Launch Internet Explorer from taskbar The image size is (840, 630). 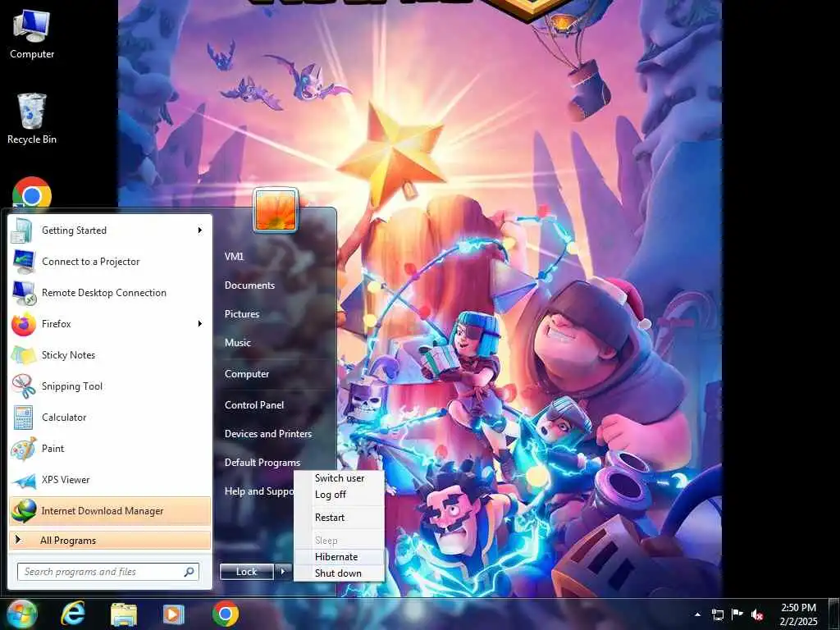[73, 614]
